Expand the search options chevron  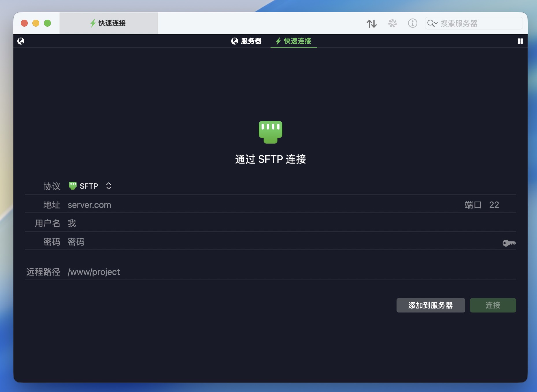[436, 23]
